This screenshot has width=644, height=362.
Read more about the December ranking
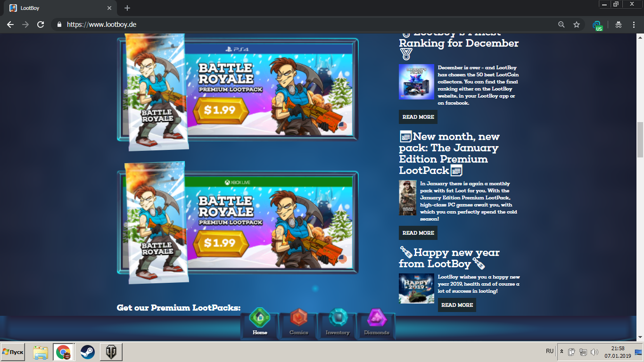pos(418,117)
